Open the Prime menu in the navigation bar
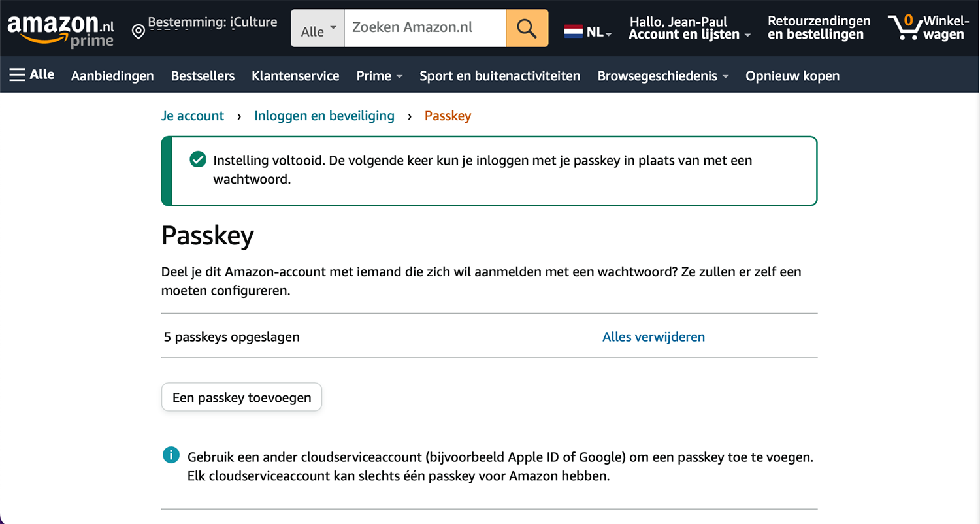 [379, 76]
